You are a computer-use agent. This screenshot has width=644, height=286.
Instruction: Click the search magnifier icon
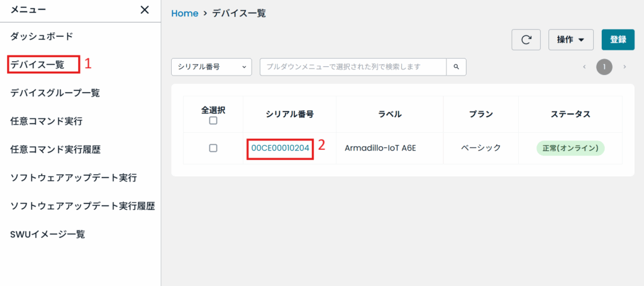(457, 67)
